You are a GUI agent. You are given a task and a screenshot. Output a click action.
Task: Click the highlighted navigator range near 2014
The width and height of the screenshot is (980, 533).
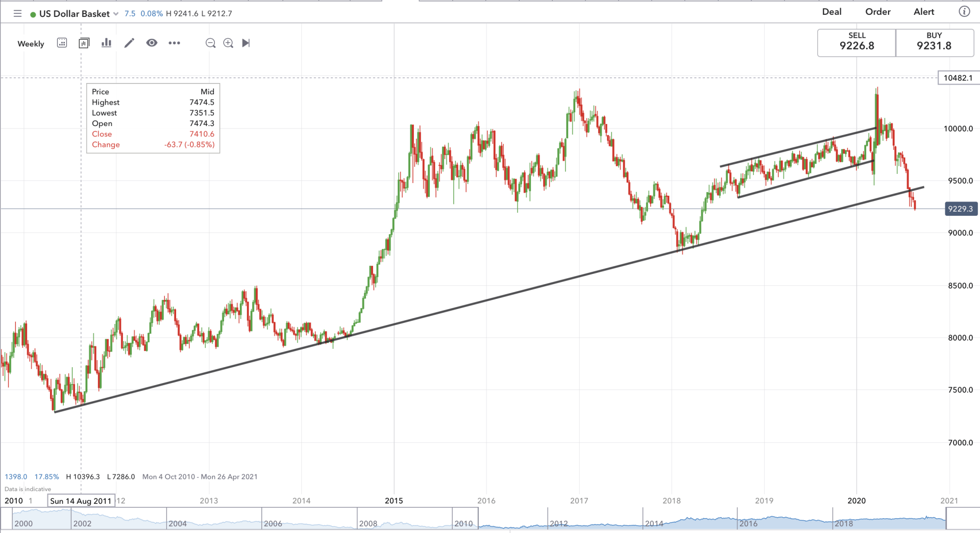pos(712,518)
